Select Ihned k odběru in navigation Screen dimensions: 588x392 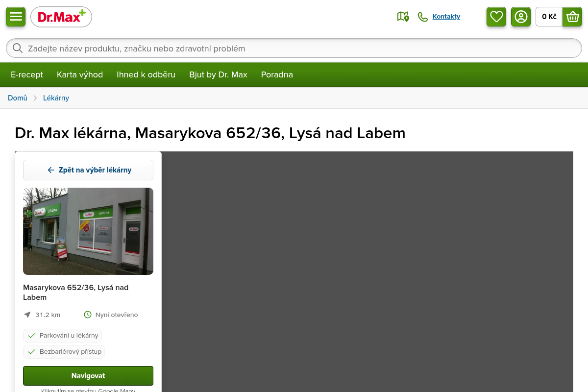(146, 74)
